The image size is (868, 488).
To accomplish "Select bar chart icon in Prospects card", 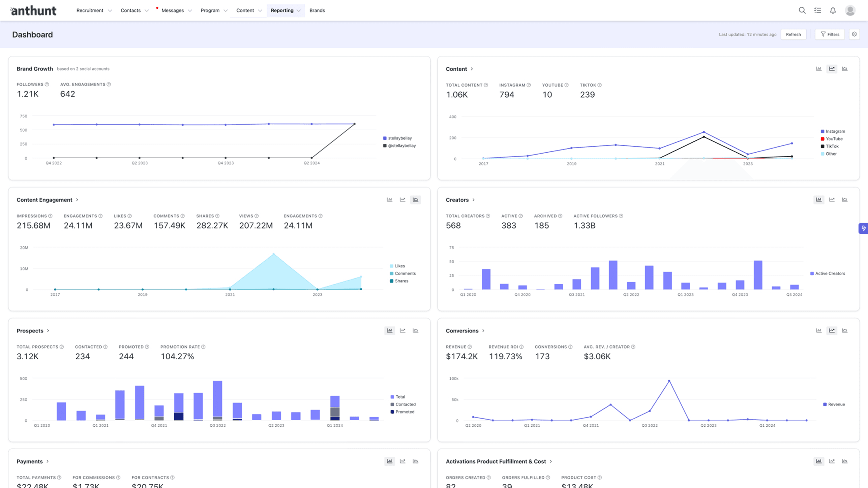I will 390,331.
